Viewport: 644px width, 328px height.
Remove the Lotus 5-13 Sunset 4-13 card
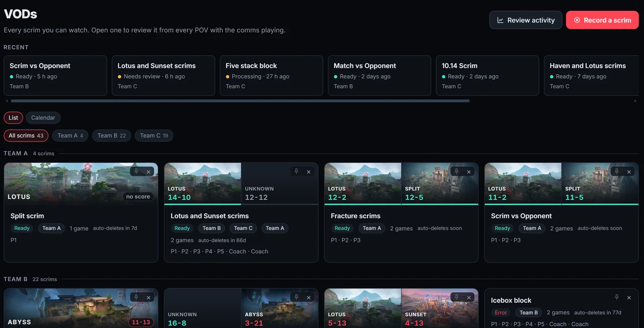(x=469, y=297)
